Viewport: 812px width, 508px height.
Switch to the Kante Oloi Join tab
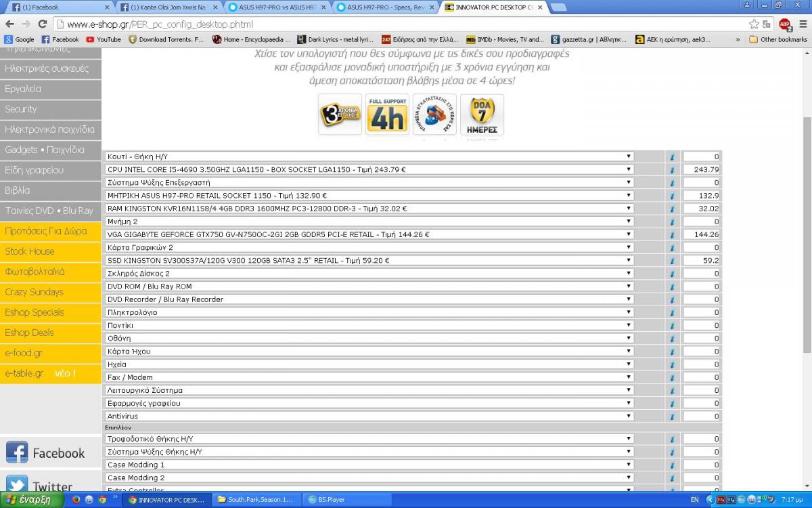pyautogui.click(x=168, y=7)
